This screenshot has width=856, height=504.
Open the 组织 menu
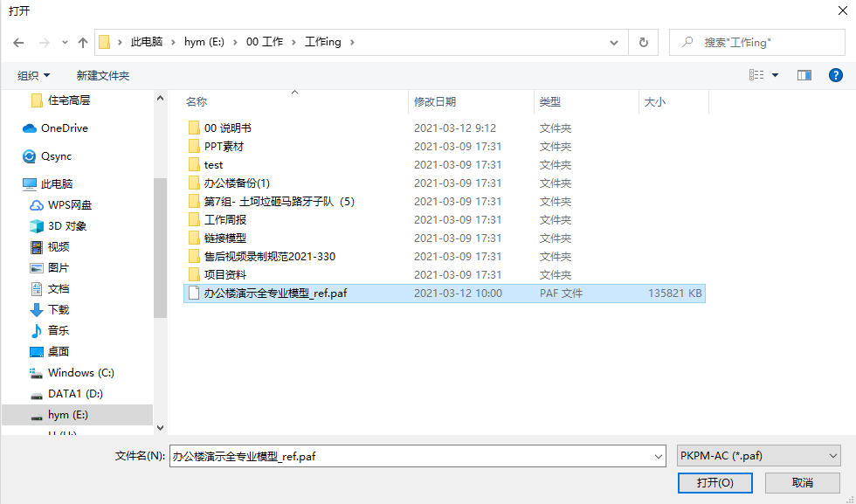coord(34,75)
